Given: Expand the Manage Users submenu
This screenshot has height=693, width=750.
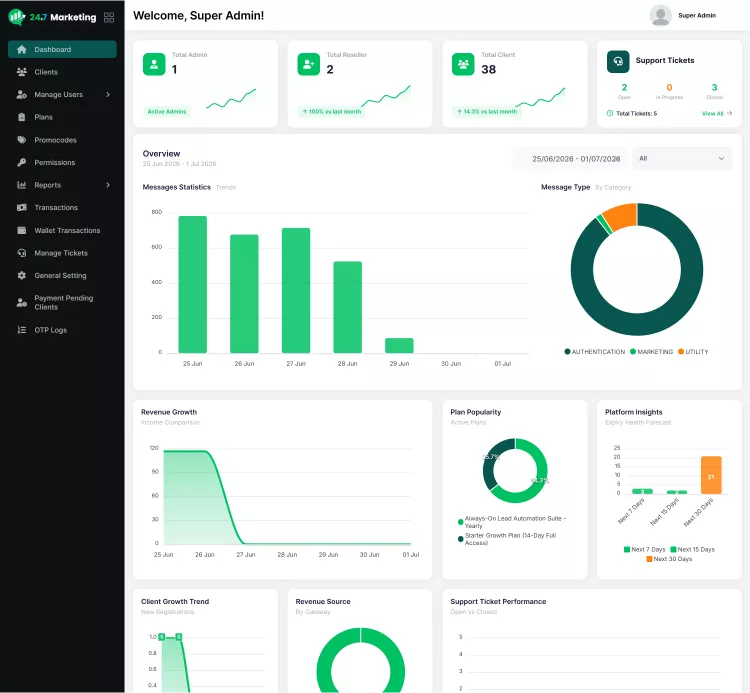Looking at the screenshot, I should tap(108, 95).
